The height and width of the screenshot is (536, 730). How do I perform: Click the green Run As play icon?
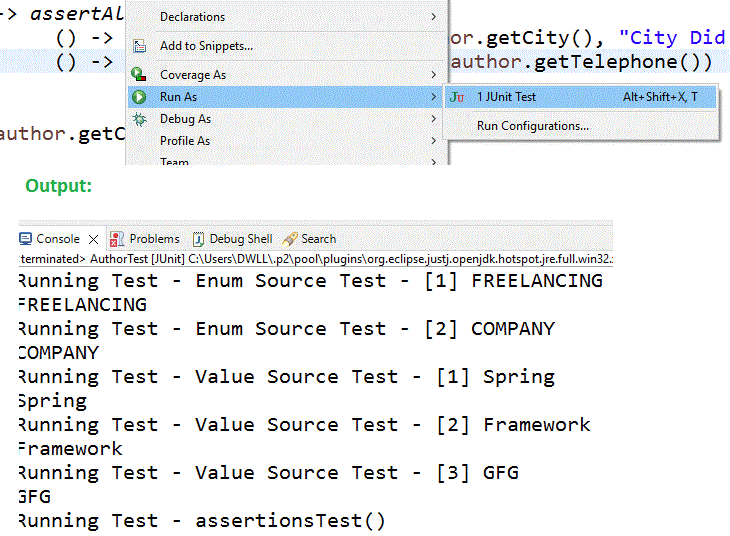click(139, 97)
